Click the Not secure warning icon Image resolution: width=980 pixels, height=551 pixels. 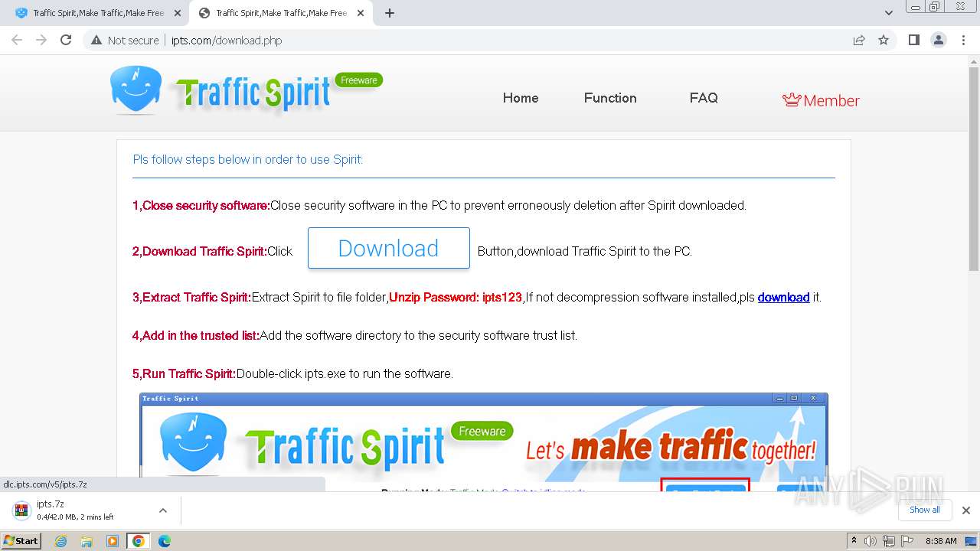(96, 40)
